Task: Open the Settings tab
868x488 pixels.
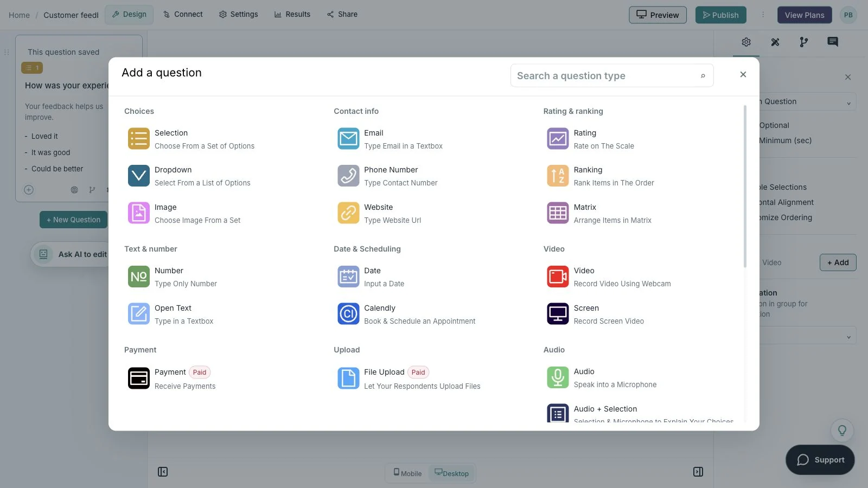Action: (x=239, y=15)
